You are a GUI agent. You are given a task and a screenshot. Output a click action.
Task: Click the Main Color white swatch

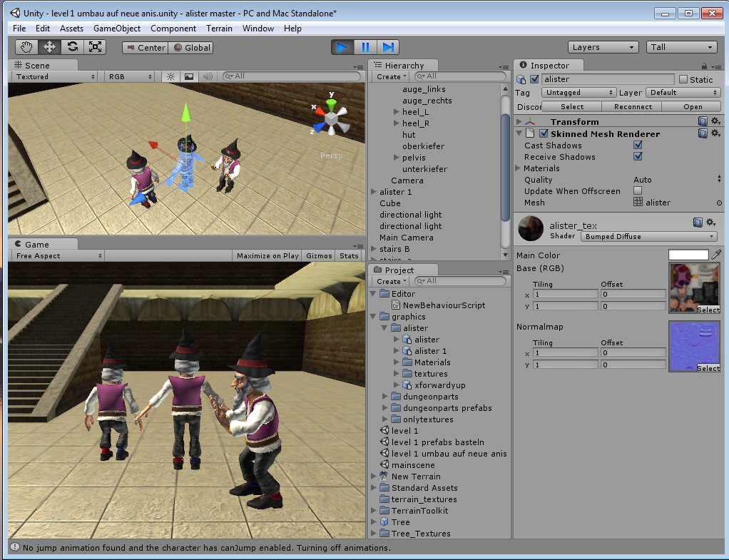point(688,255)
